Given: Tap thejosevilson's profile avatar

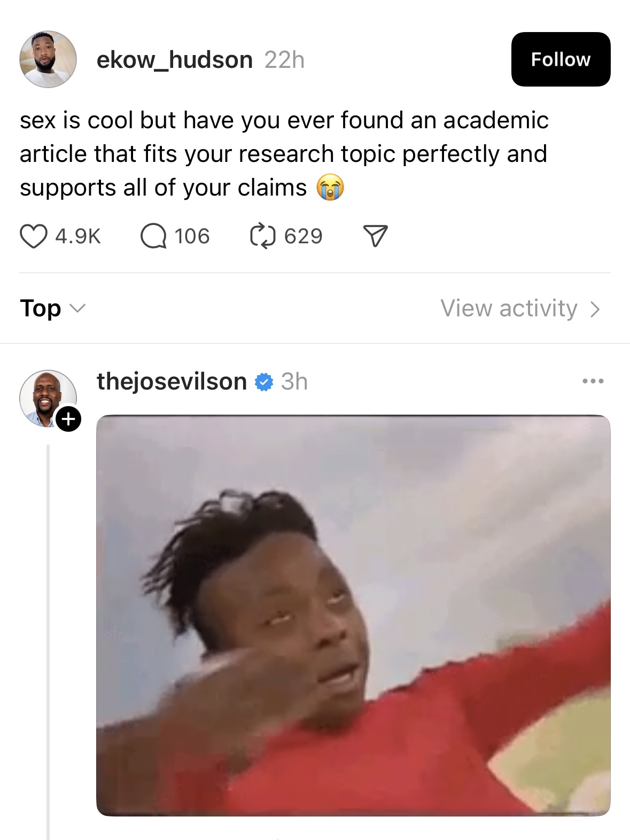Looking at the screenshot, I should point(48,398).
